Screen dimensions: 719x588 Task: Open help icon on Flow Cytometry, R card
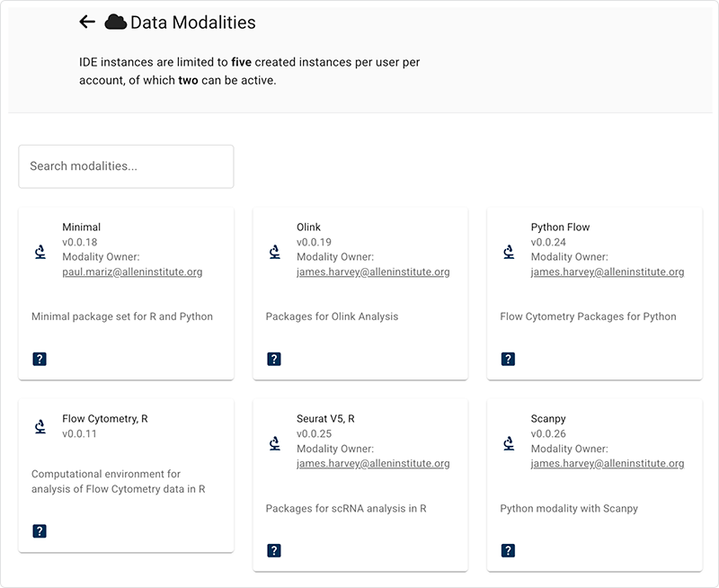click(x=40, y=531)
